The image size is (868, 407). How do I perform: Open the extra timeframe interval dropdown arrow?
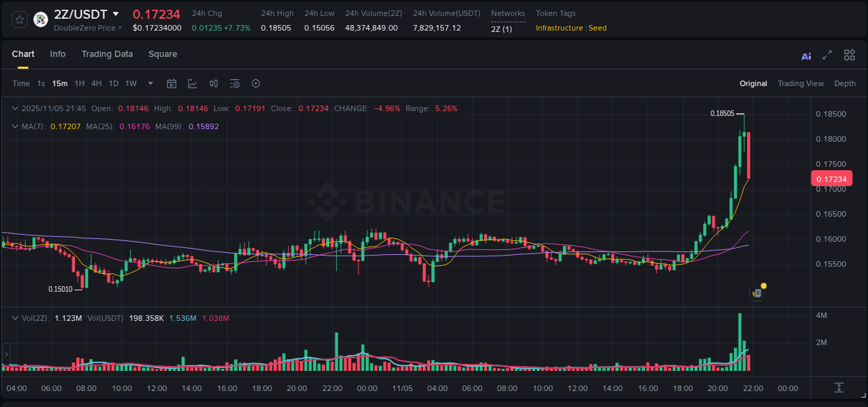pos(149,83)
